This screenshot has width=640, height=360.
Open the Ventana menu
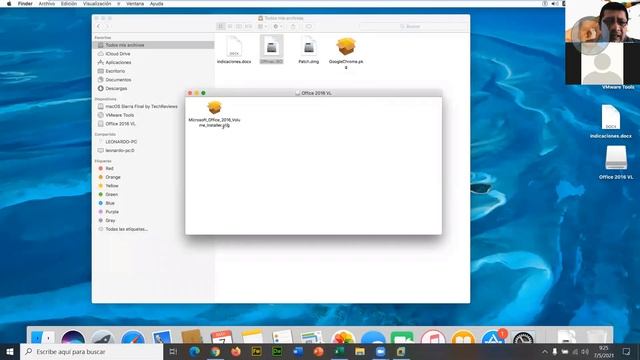click(x=135, y=4)
